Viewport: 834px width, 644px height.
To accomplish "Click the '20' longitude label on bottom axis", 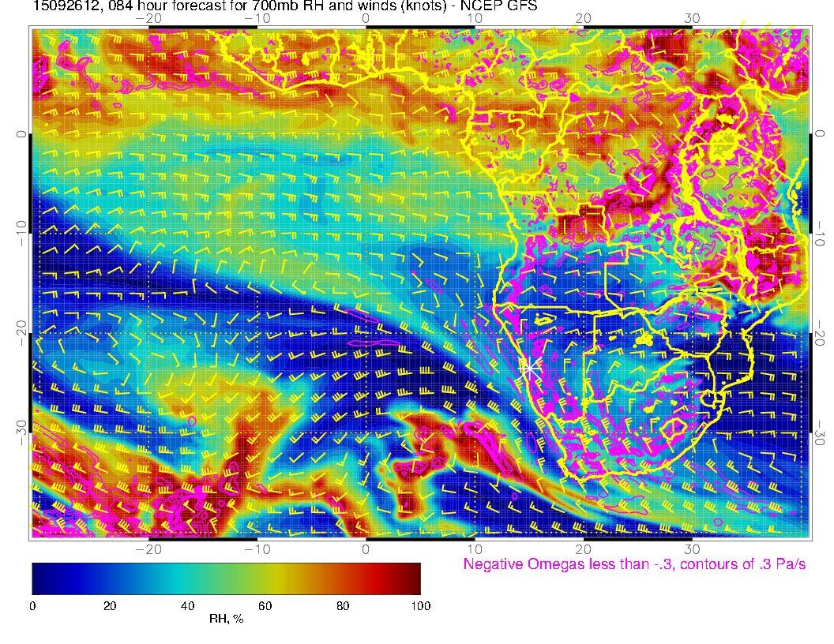I will [x=583, y=549].
